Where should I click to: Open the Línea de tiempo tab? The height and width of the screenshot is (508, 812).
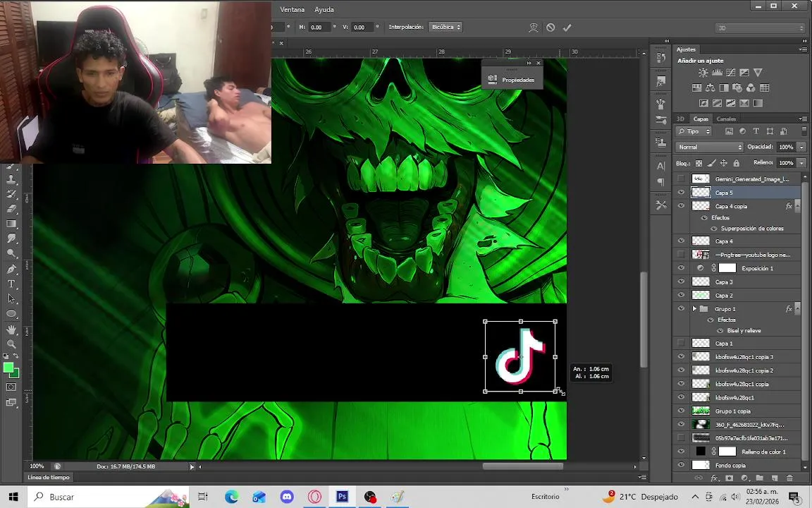pos(49,478)
